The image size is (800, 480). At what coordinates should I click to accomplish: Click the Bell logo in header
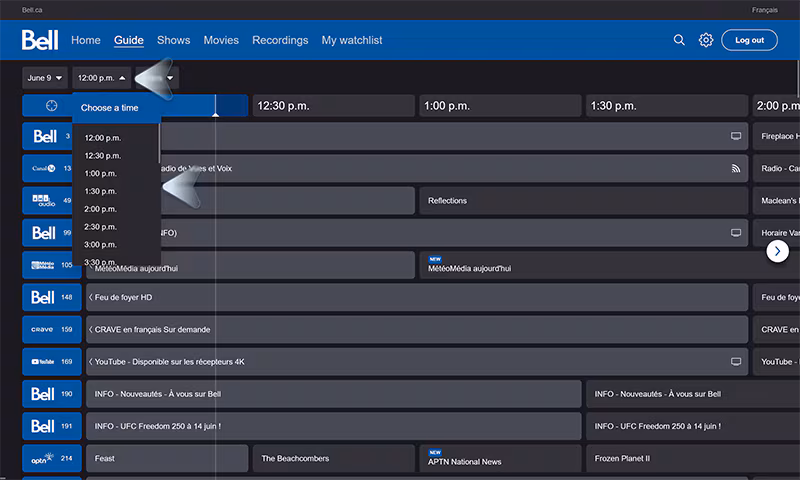point(40,40)
